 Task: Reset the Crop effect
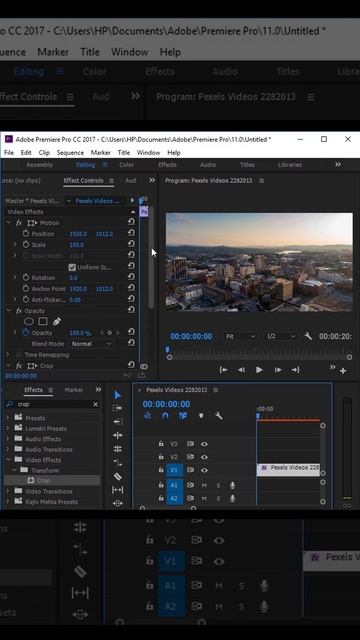[131, 364]
